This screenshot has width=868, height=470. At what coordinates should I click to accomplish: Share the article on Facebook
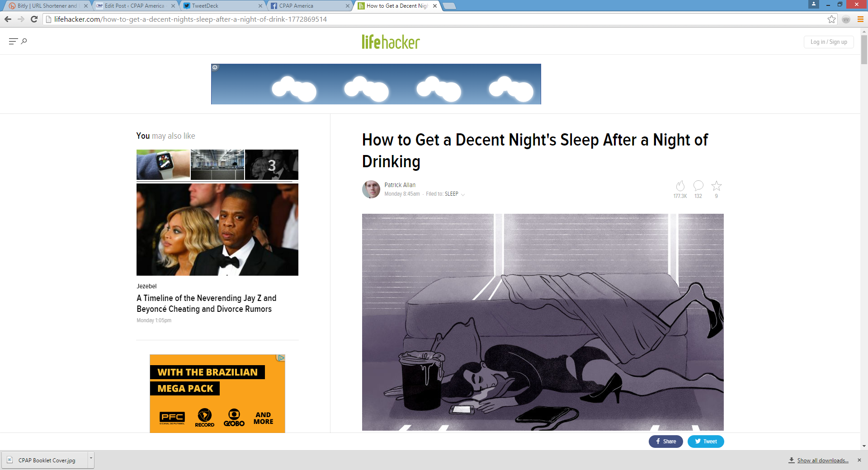665,442
